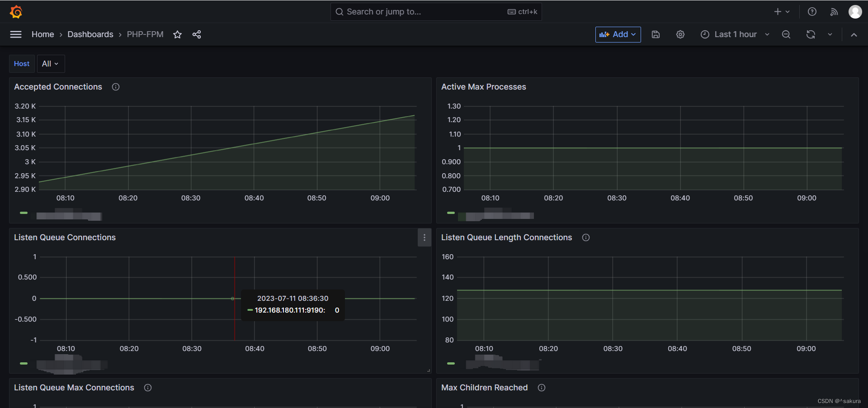Open the help question mark menu
Viewport: 868px width, 408px height.
812,12
